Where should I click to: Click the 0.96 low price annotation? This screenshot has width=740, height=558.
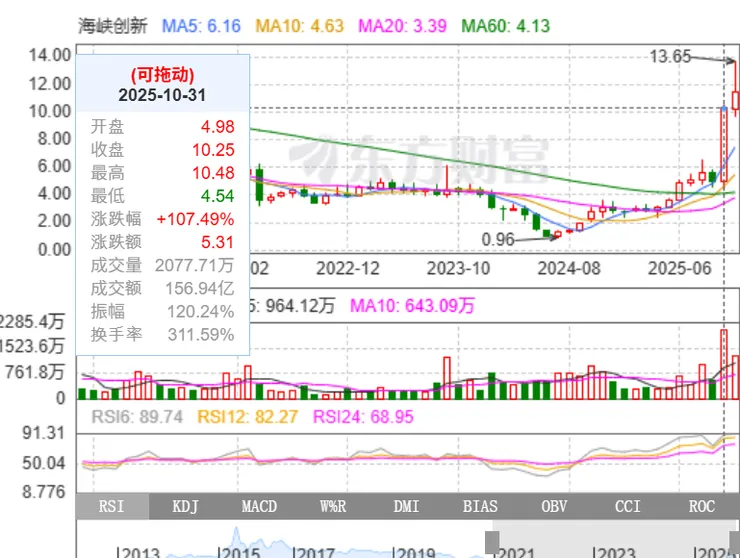[498, 240]
